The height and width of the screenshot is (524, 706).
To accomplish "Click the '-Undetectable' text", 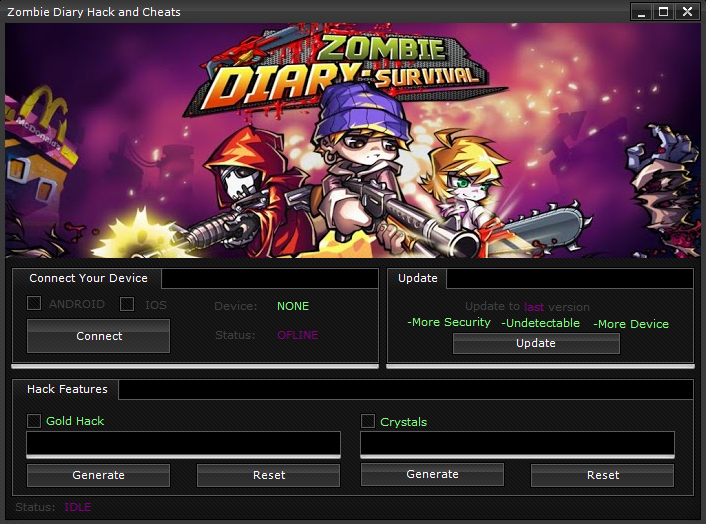I will [x=541, y=323].
